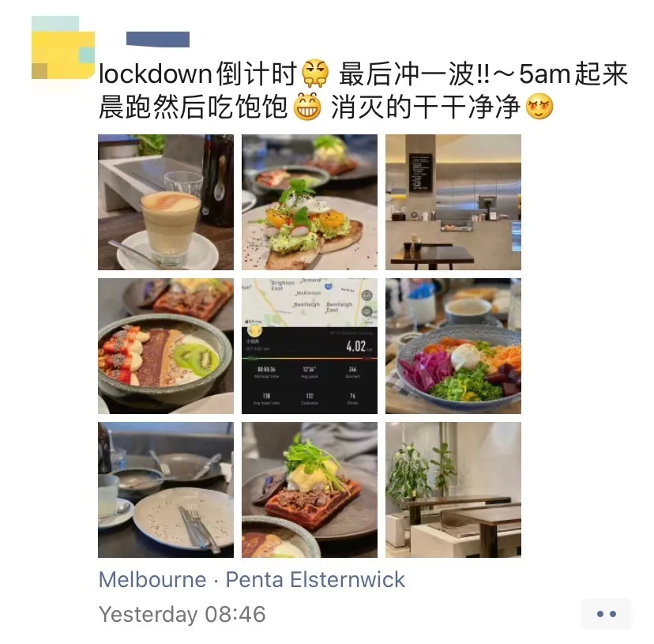The height and width of the screenshot is (644, 654).
Task: View the waffle with pulled meat photo
Action: click(310, 490)
